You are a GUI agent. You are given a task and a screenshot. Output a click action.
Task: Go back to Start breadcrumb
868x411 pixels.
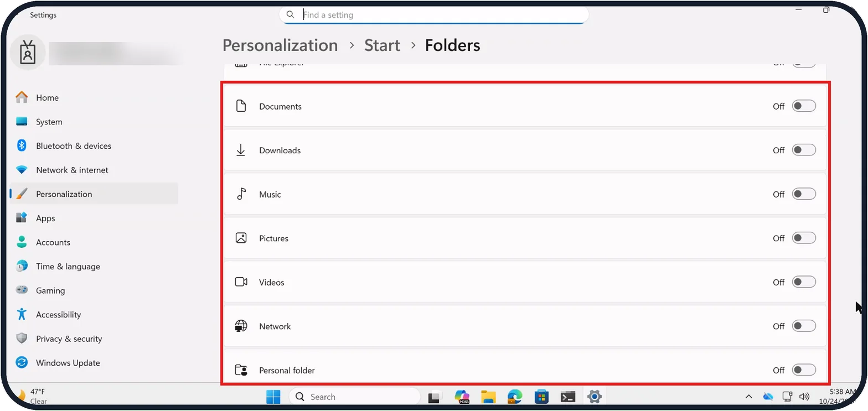tap(382, 45)
